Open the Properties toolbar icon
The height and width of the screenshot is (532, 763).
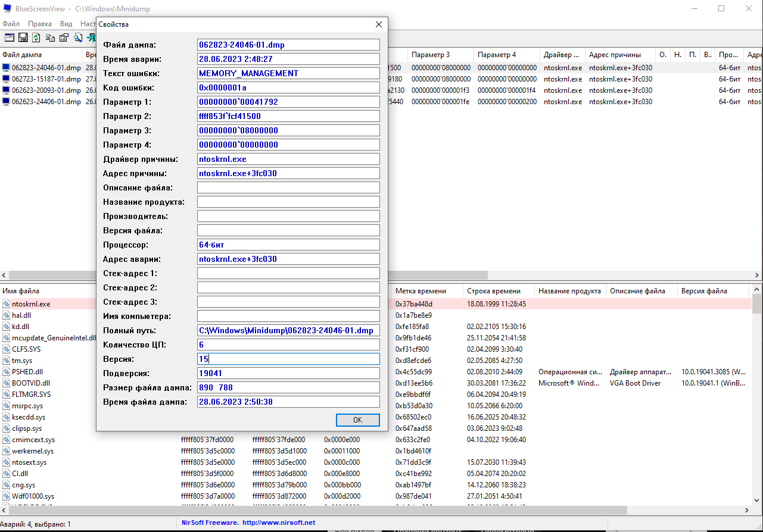(64, 38)
